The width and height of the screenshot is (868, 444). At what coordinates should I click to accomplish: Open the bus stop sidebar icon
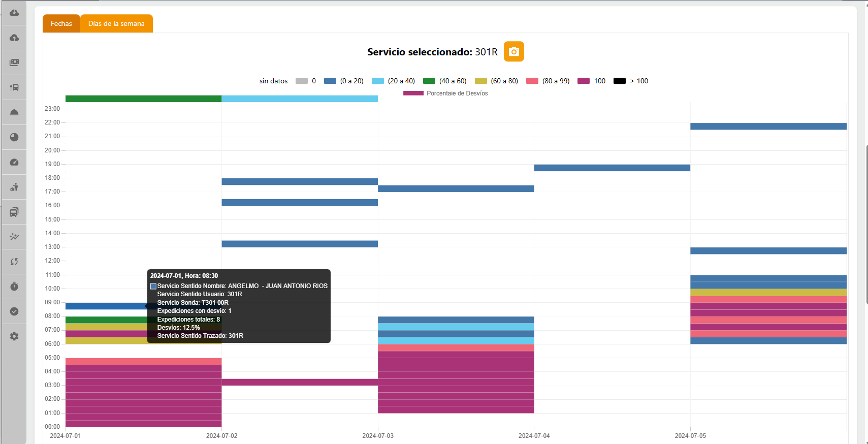point(14,87)
